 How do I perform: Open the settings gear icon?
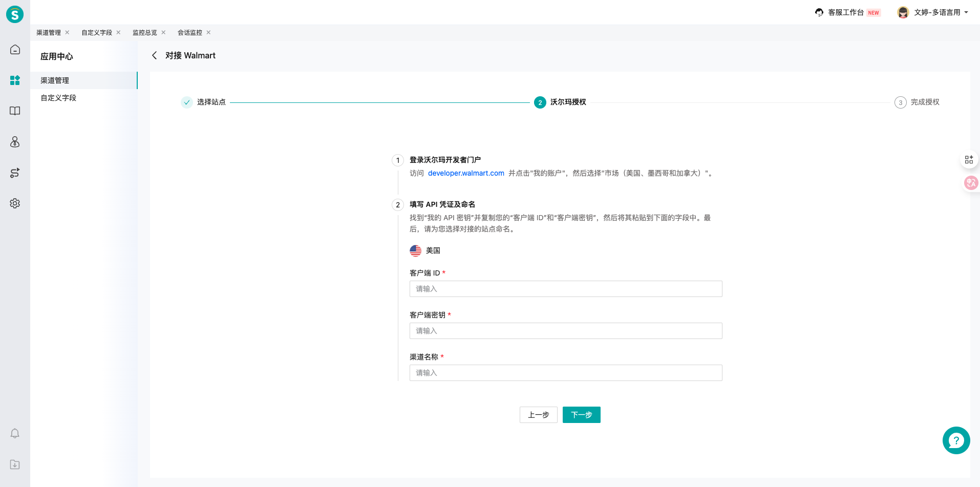pos(15,203)
